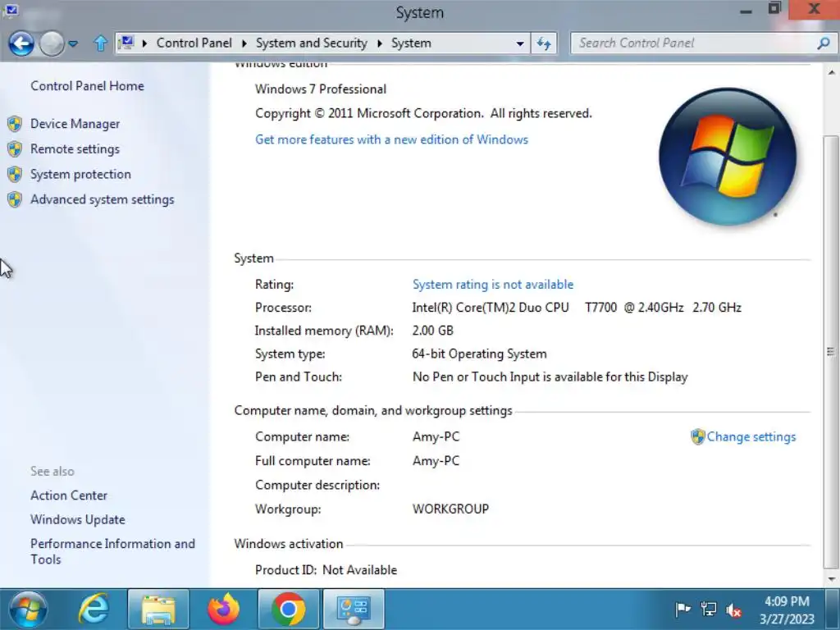This screenshot has width=840, height=630.
Task: Open the address bar history dropdown
Action: click(x=519, y=43)
